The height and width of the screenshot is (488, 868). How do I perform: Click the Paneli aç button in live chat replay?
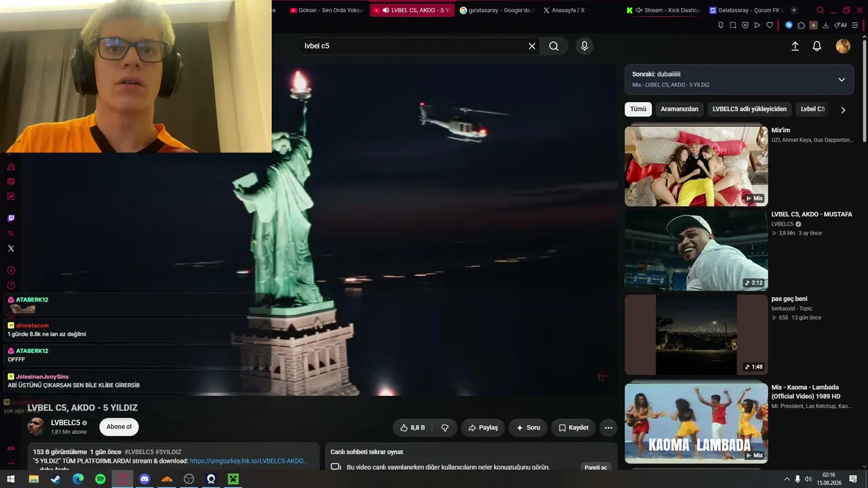click(x=597, y=467)
